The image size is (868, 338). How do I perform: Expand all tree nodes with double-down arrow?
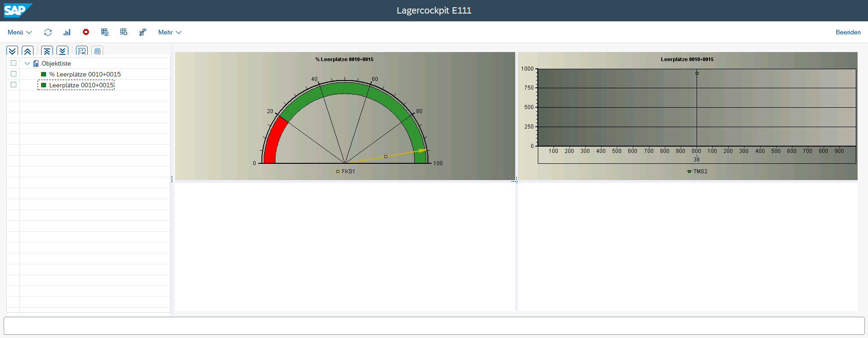click(x=12, y=51)
